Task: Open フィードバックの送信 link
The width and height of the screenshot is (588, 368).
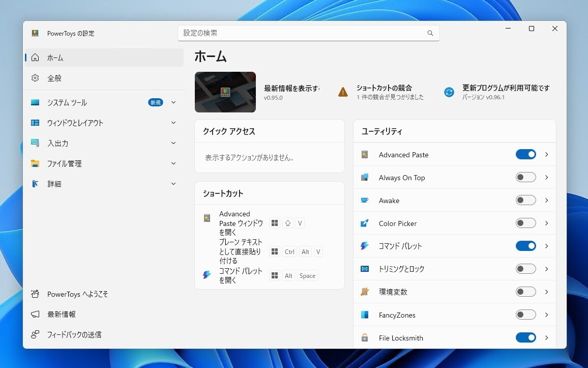Action: click(74, 335)
